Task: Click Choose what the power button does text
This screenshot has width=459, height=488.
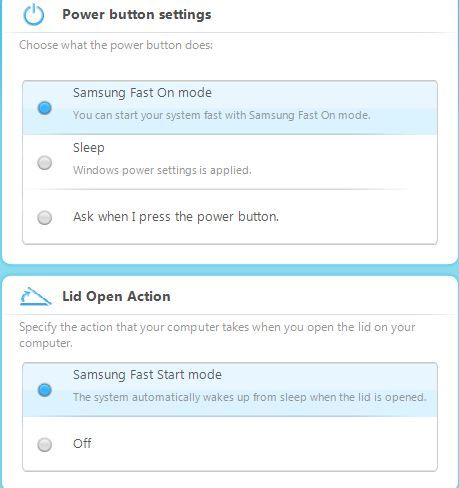Action: [116, 45]
